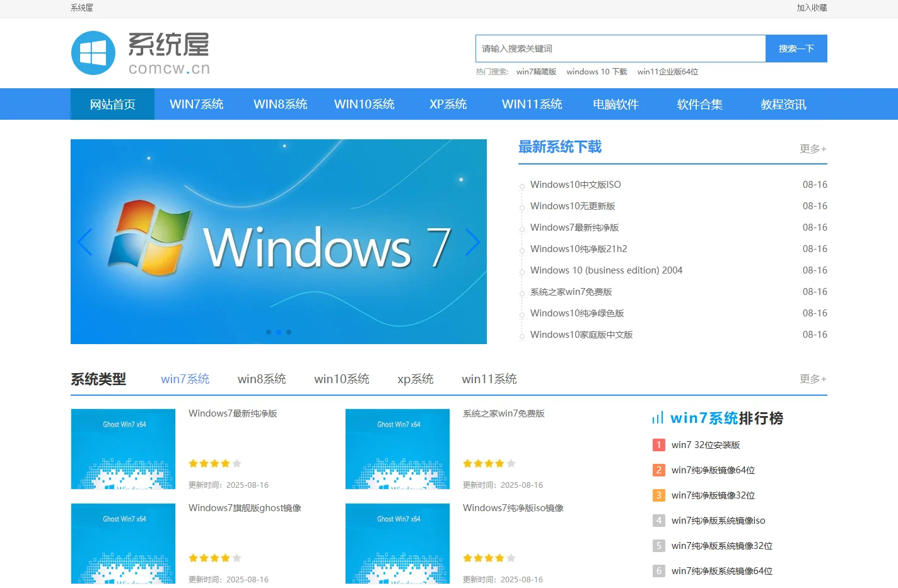Click hot search link win11企业版64位
This screenshot has width=898, height=588.
pos(668,72)
